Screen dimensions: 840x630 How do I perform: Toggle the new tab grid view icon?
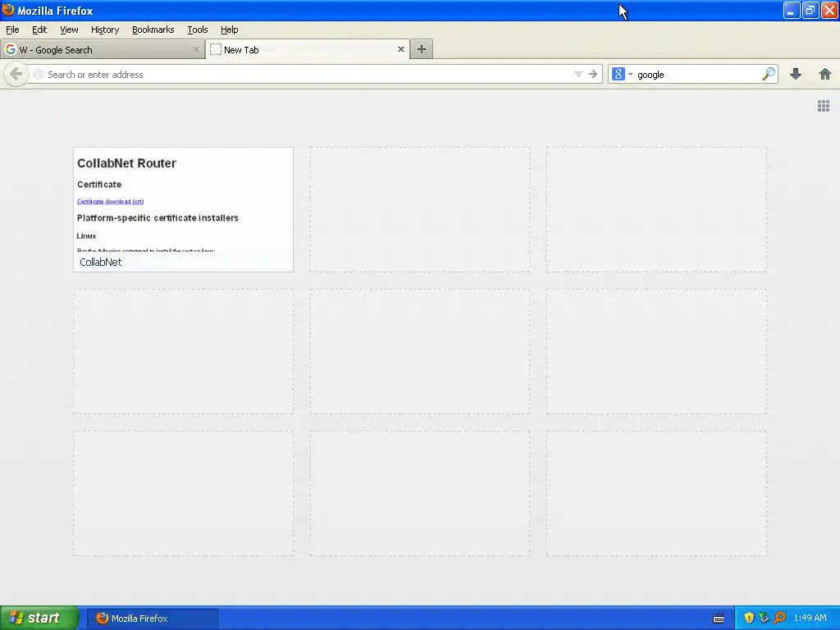point(824,106)
